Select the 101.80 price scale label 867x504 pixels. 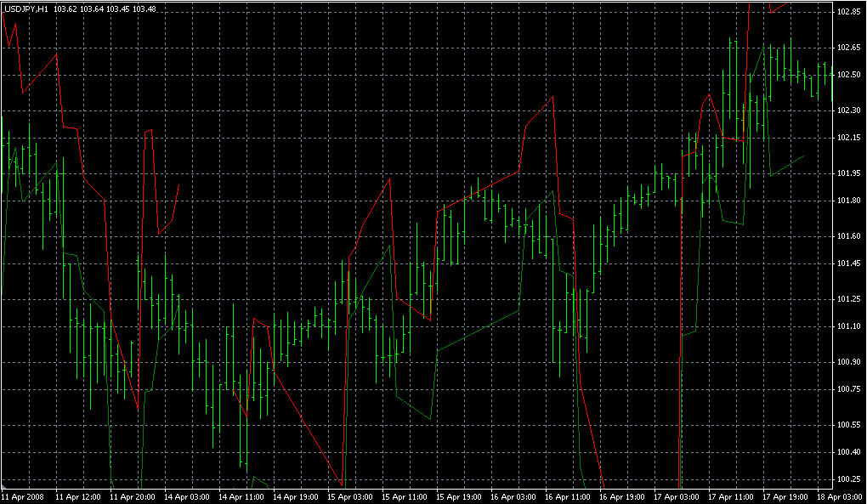click(849, 201)
